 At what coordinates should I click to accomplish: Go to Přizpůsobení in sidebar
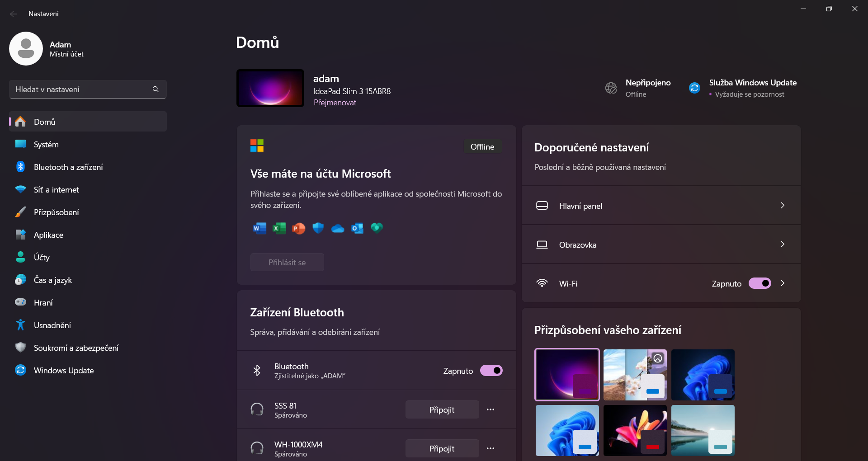click(x=57, y=212)
